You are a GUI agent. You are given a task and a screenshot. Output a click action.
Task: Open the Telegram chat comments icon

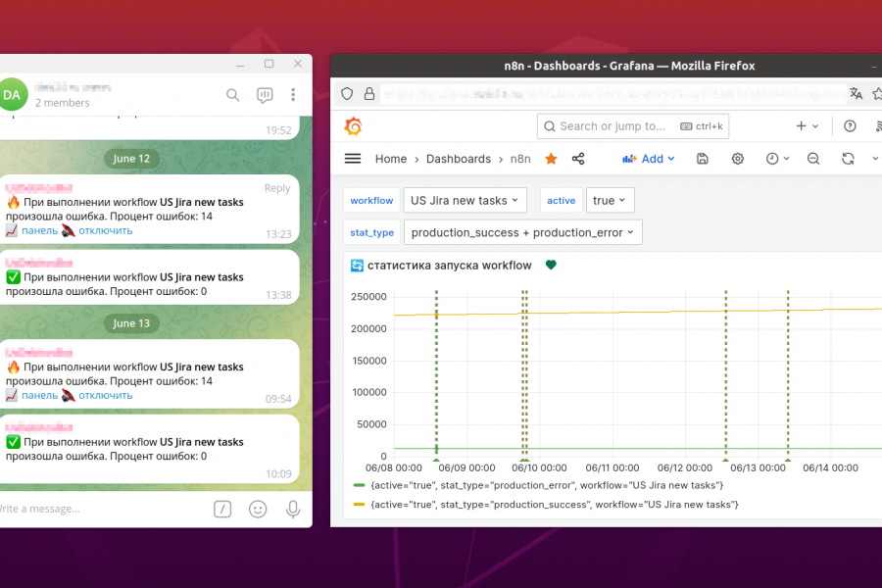[x=265, y=95]
